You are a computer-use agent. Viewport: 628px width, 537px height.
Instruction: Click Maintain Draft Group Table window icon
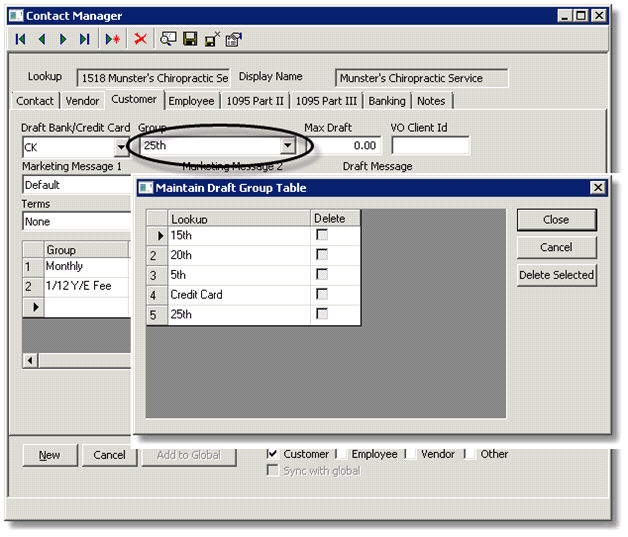tap(146, 187)
